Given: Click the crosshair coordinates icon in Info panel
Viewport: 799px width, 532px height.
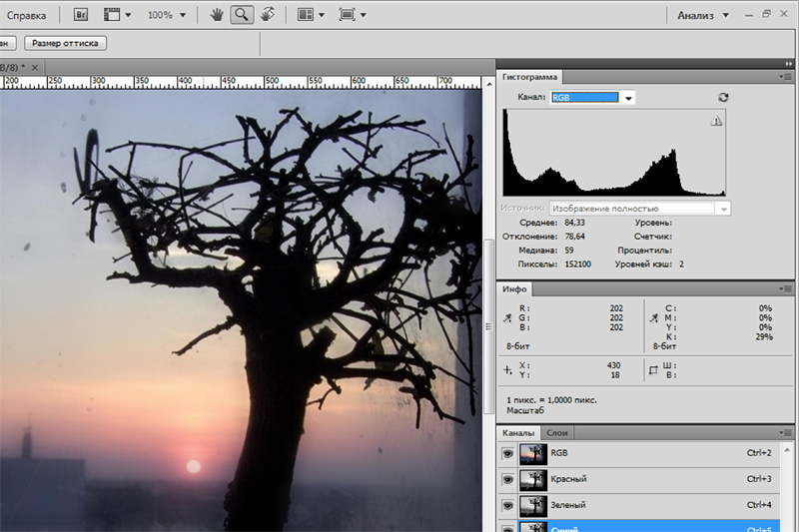Looking at the screenshot, I should coord(507,369).
